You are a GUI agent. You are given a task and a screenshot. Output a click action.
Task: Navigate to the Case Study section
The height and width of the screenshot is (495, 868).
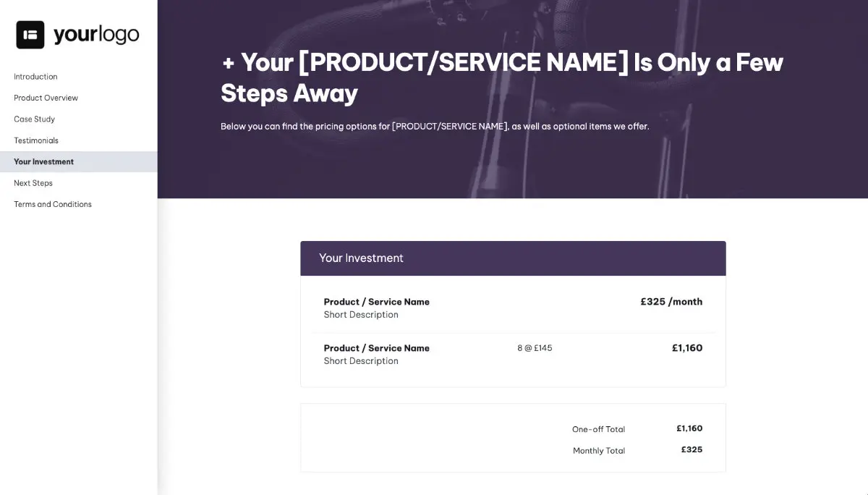(34, 119)
